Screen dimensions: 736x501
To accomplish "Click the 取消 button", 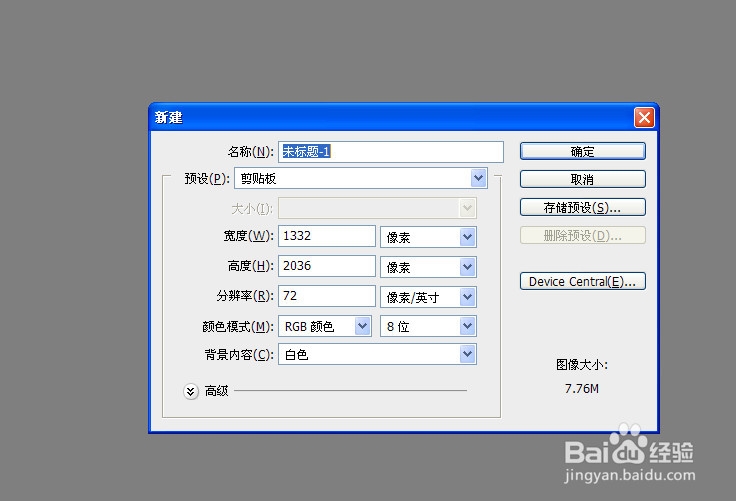I will point(583,179).
